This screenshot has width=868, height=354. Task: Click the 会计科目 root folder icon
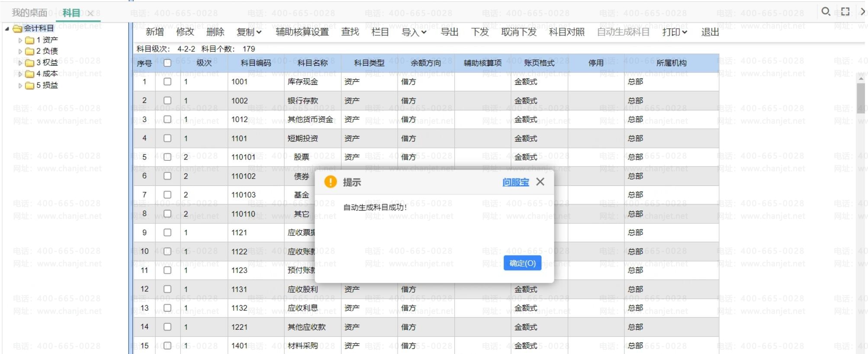pos(18,29)
